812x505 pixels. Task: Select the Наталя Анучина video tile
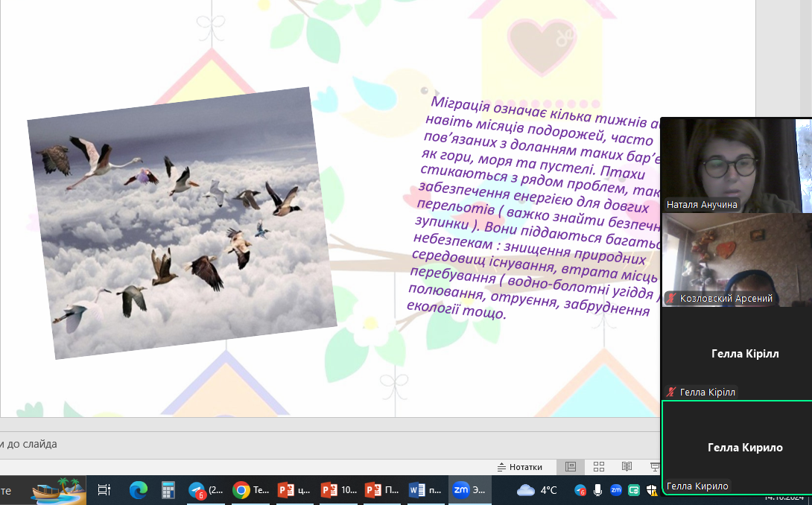click(x=736, y=165)
